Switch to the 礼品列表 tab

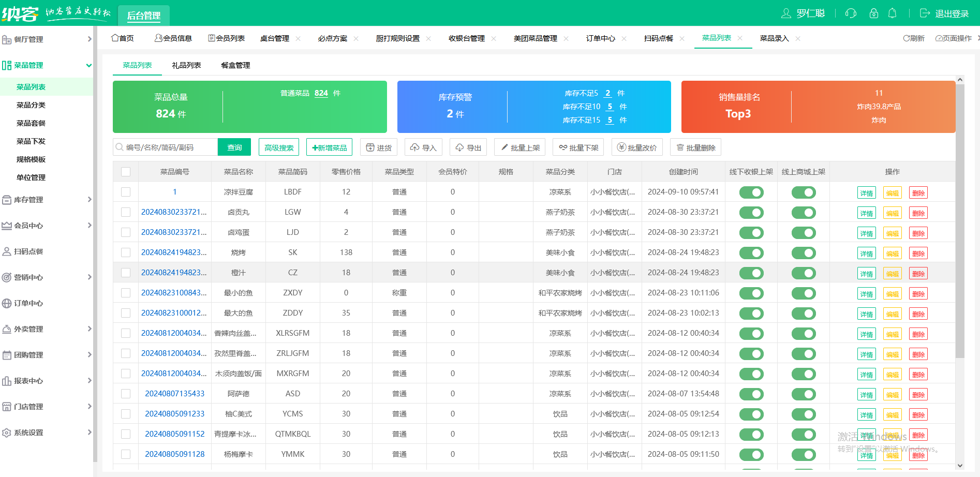pos(186,65)
